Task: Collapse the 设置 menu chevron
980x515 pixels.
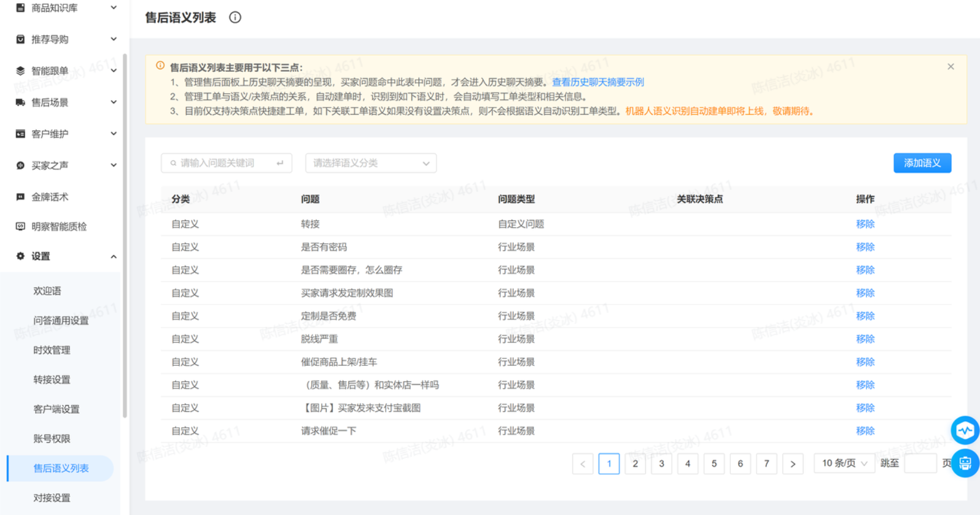Action: coord(114,257)
